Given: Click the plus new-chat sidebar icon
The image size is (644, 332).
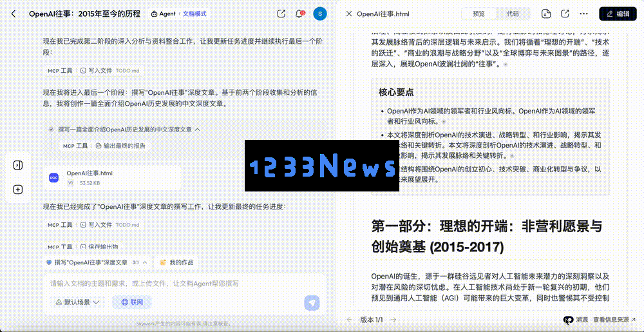Looking at the screenshot, I should tap(18, 190).
